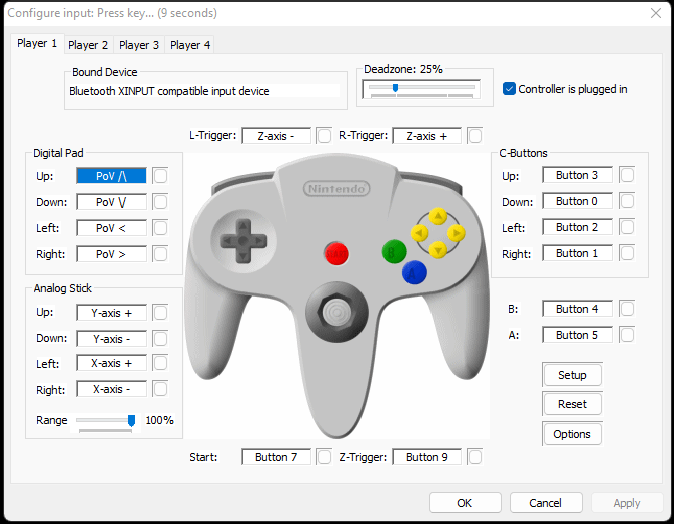Click the yellow C-right button on controller image
This screenshot has height=524, width=674.
(x=456, y=233)
